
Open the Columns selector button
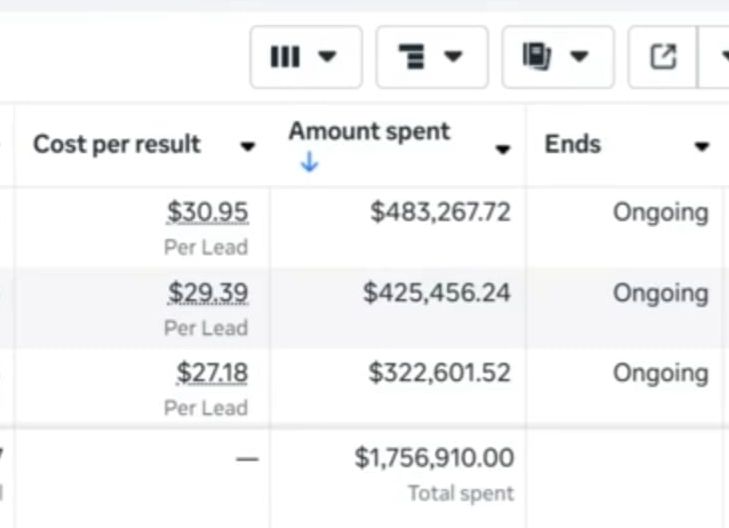pyautogui.click(x=305, y=57)
